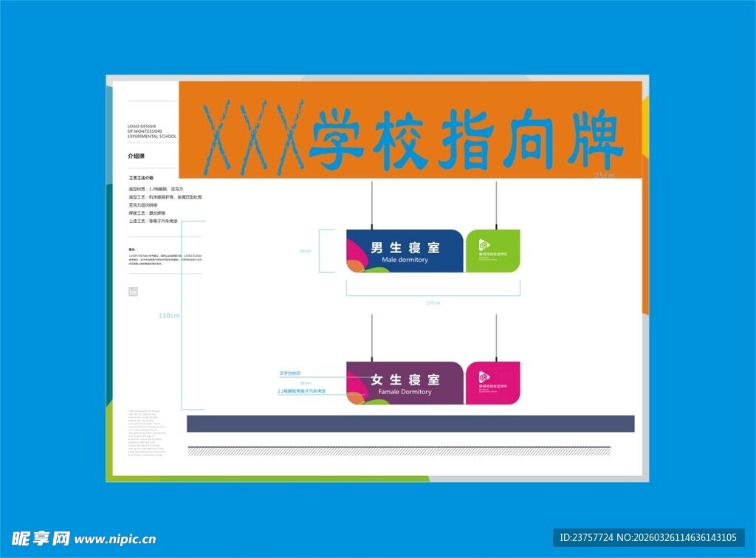
Task: Click the hatched ground line strip
Action: (x=399, y=450)
